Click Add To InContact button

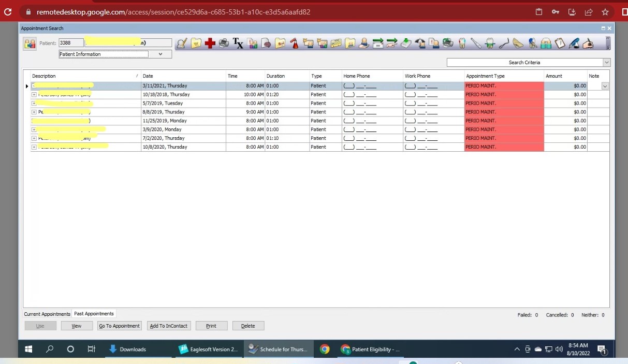[169, 326]
